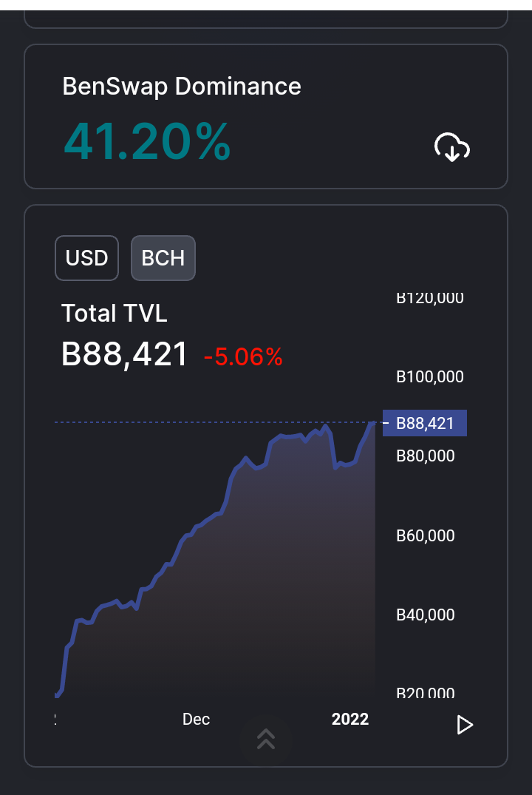
Task: Select the BCH denomination button
Action: (163, 258)
